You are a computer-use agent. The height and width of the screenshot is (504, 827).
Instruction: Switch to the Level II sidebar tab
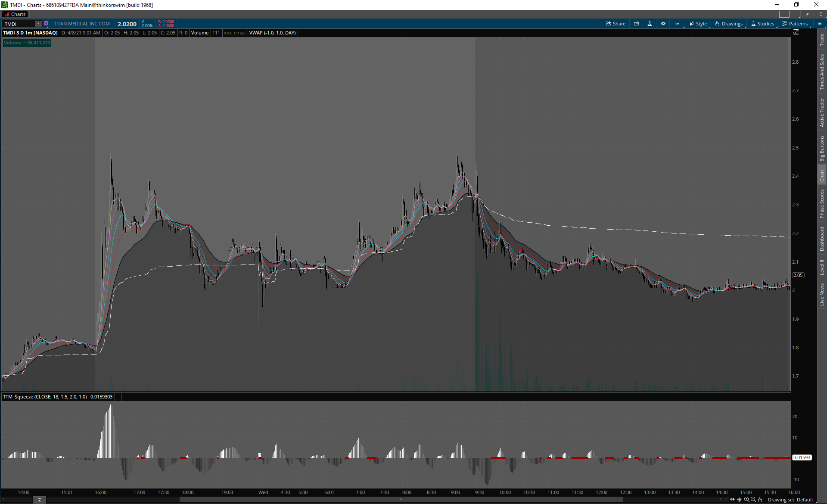(x=822, y=267)
